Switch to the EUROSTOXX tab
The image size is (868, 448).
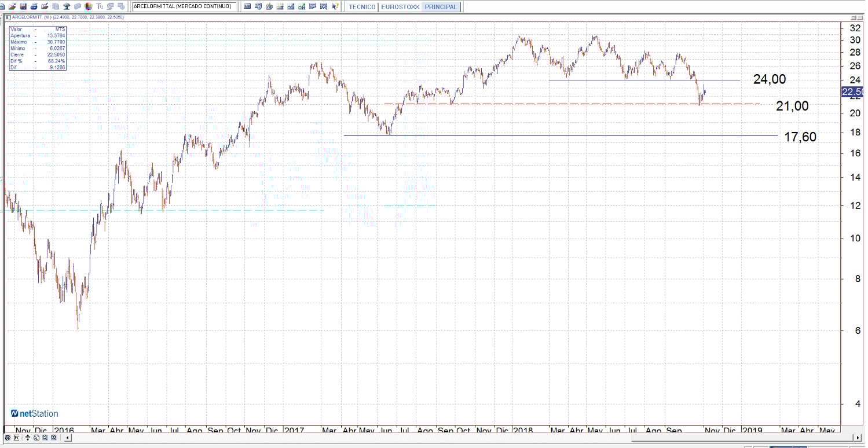tap(400, 7)
